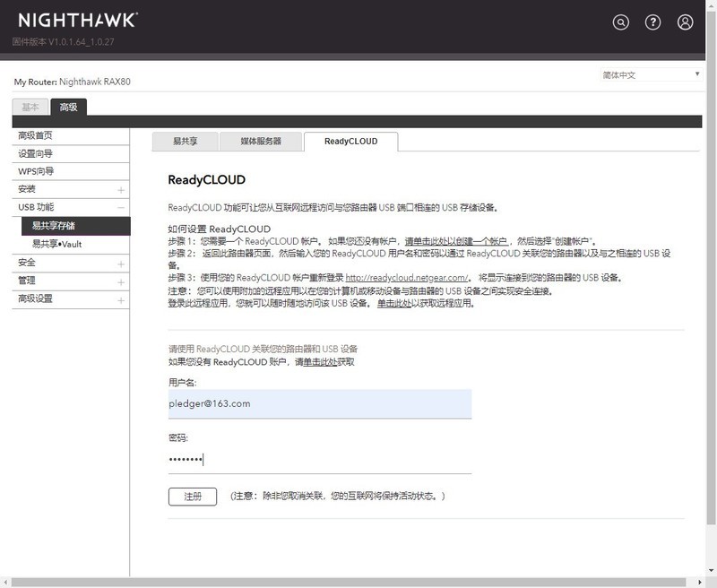Open the 简体中文 language dropdown
This screenshot has height=588, width=717.
[652, 74]
